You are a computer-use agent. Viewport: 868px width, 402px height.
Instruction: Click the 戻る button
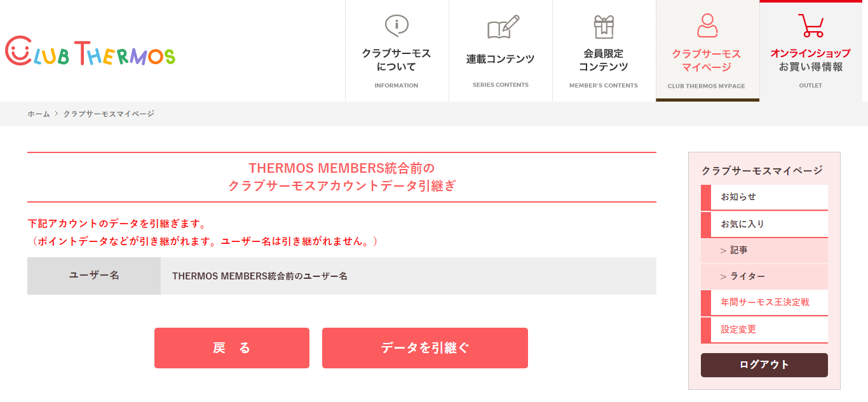click(x=232, y=348)
